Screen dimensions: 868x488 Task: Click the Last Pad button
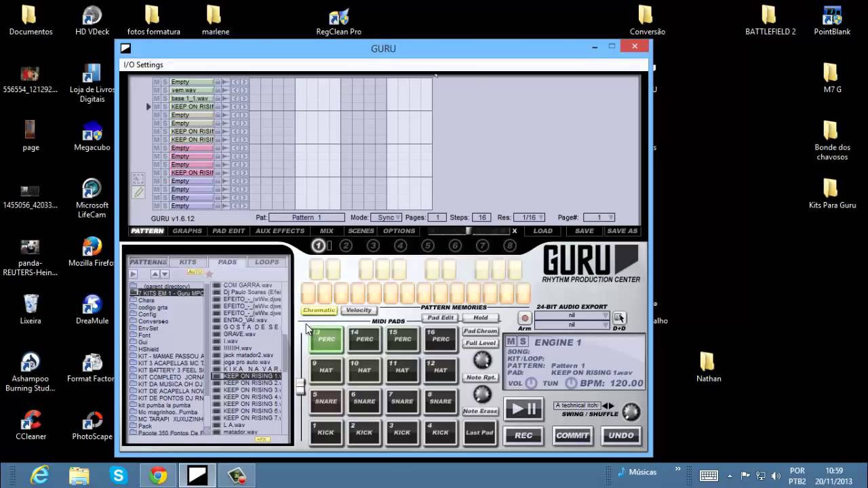click(479, 432)
